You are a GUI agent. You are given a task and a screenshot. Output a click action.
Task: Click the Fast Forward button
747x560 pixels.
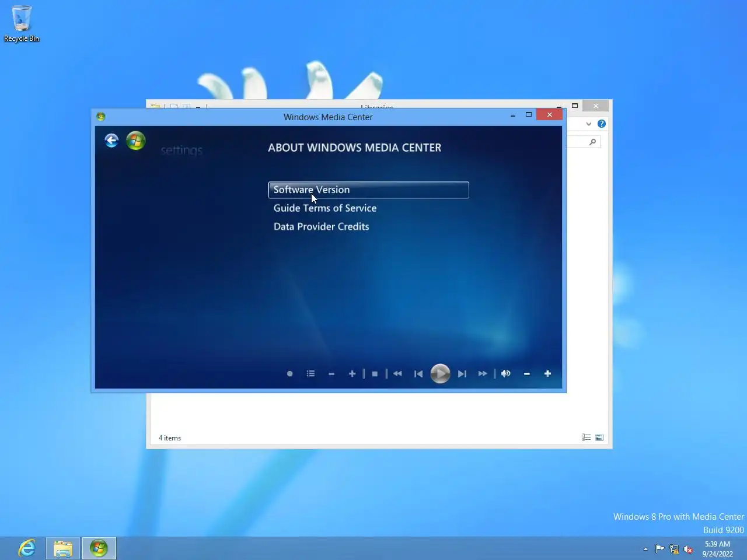pos(483,373)
